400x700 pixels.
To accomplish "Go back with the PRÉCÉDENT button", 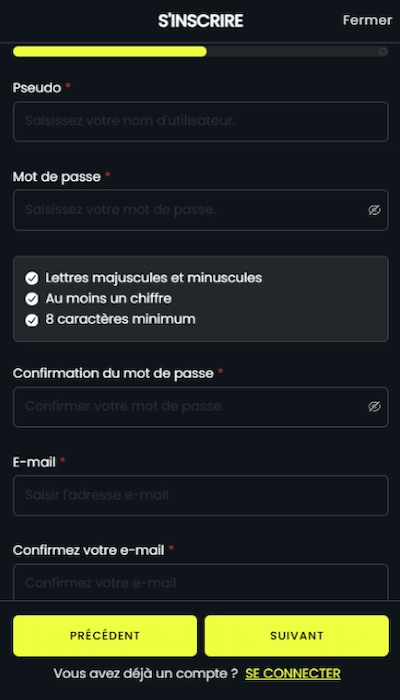I will click(105, 636).
